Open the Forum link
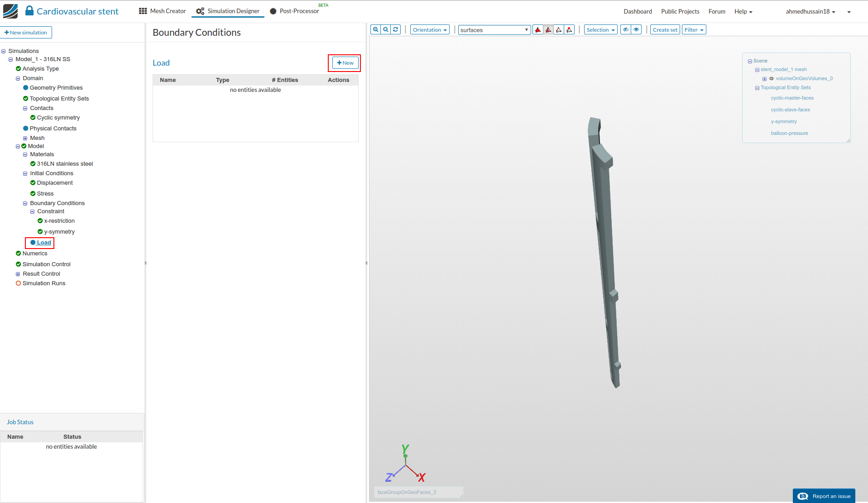 (717, 11)
